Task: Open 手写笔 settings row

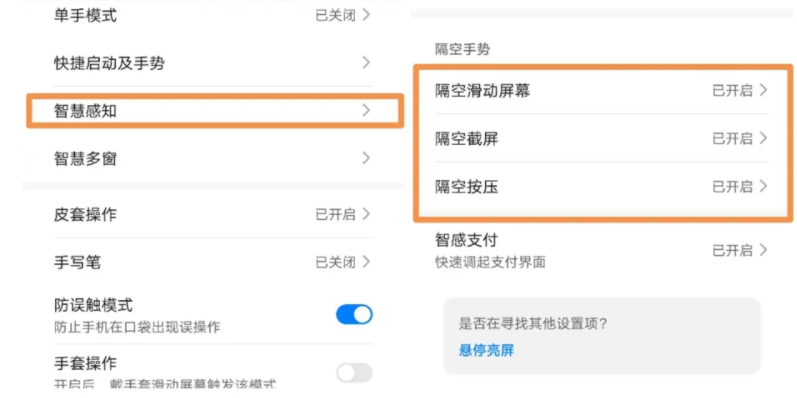Action: click(212, 262)
